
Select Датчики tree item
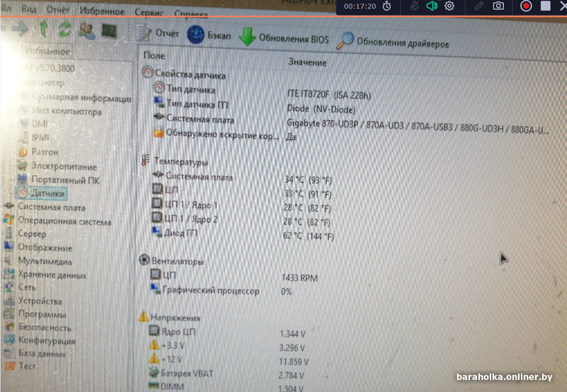pos(42,193)
